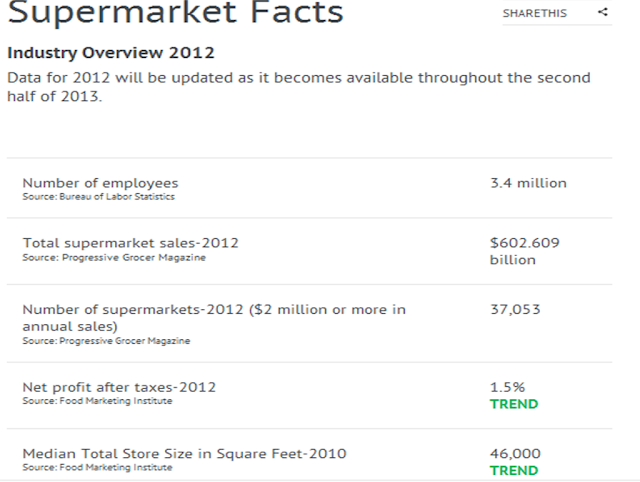This screenshot has width=640, height=482.
Task: Click the 46,000 square feet value
Action: click(x=515, y=453)
